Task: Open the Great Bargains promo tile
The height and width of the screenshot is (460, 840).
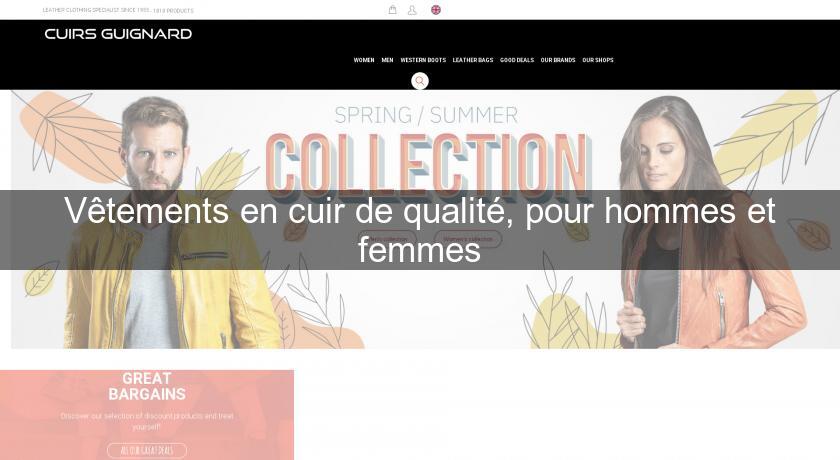Action: pyautogui.click(x=147, y=414)
